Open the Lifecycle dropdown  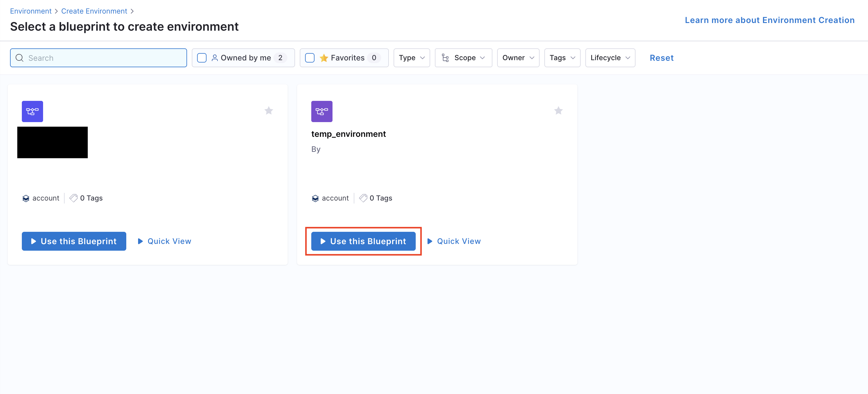point(610,58)
